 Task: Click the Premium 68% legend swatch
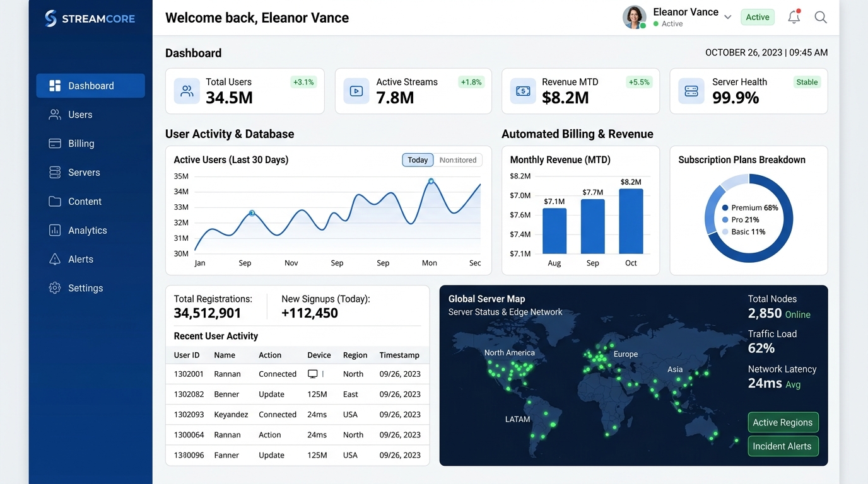(725, 208)
